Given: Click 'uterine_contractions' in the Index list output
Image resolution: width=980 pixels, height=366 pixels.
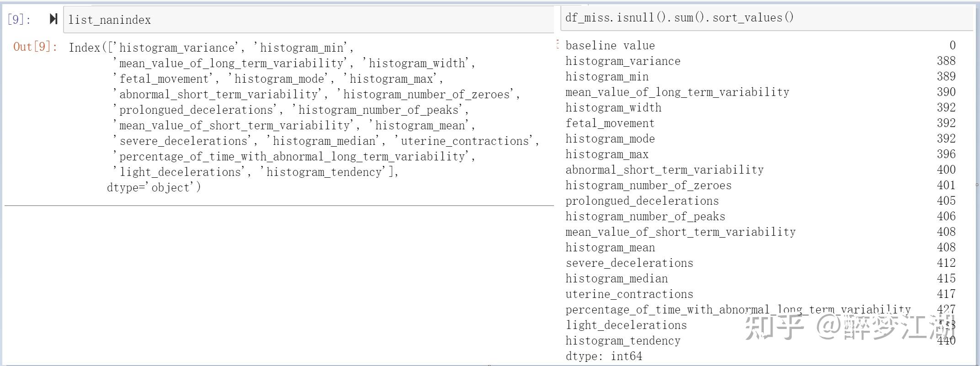Looking at the screenshot, I should [x=463, y=141].
